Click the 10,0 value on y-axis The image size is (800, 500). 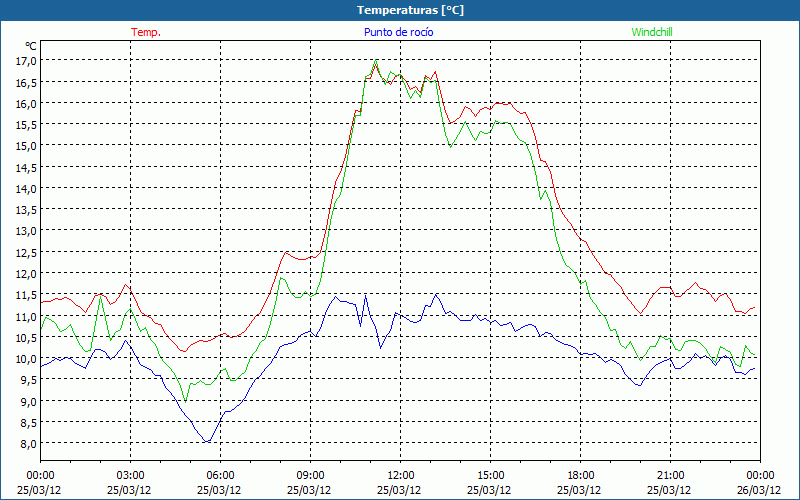tap(26, 358)
